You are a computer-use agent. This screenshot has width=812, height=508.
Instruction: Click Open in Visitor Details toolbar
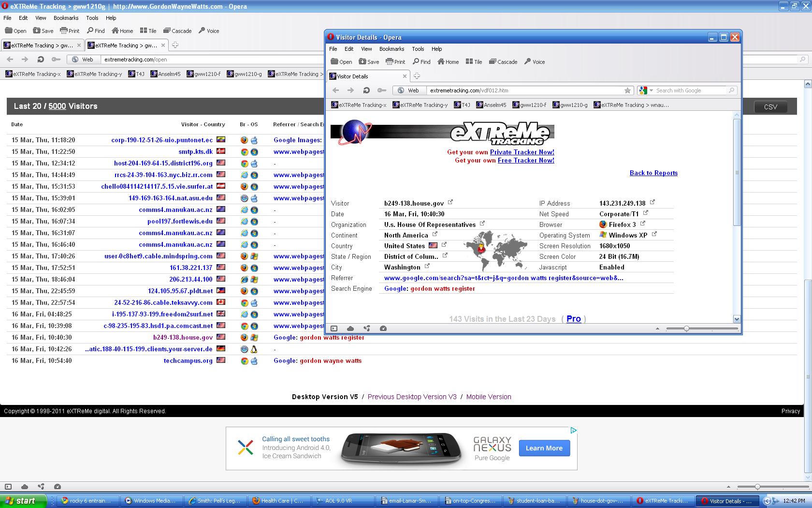click(x=341, y=61)
